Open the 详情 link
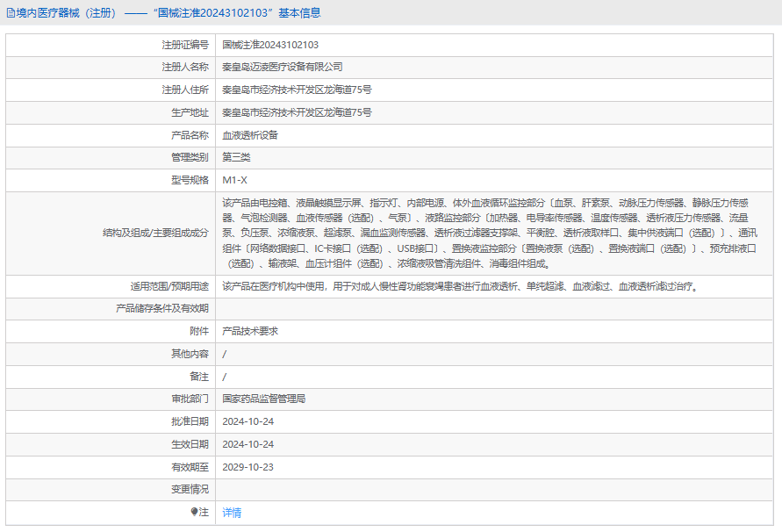 232,513
